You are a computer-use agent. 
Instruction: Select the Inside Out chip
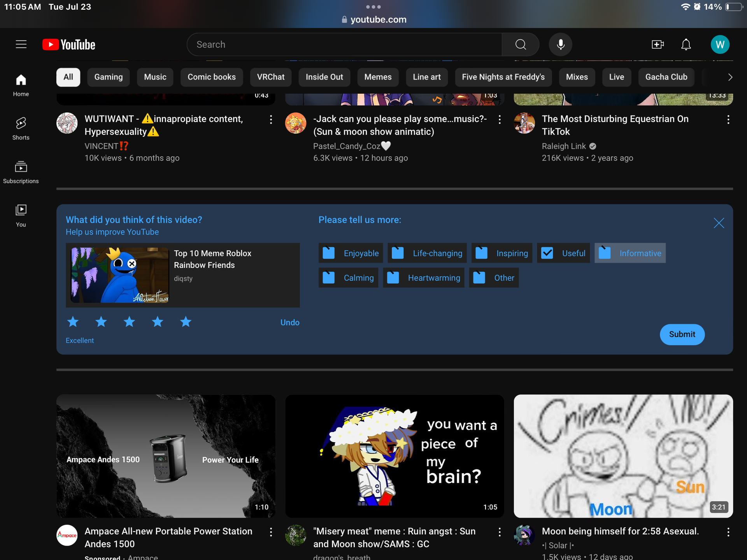pos(324,77)
